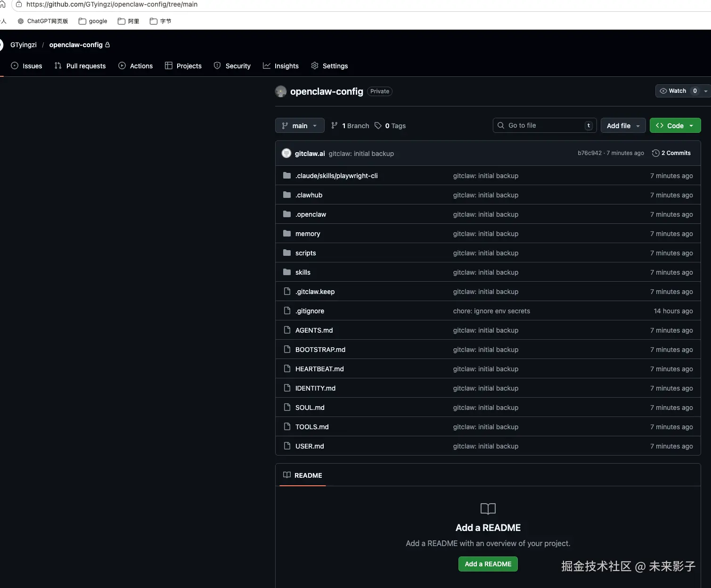Open the google bookmarks folder
Image resolution: width=711 pixels, height=588 pixels.
93,21
